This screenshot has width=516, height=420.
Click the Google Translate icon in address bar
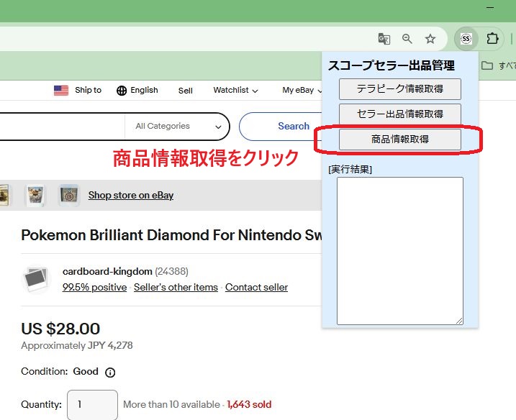pyautogui.click(x=384, y=39)
